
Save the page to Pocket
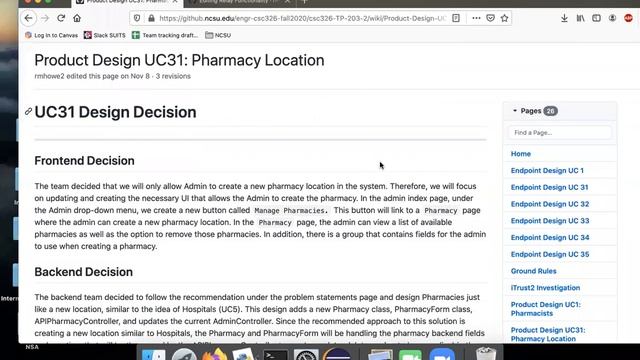(x=491, y=18)
